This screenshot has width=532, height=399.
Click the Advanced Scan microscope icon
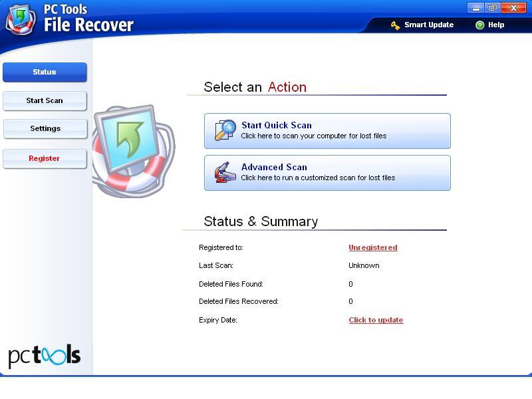(223, 172)
